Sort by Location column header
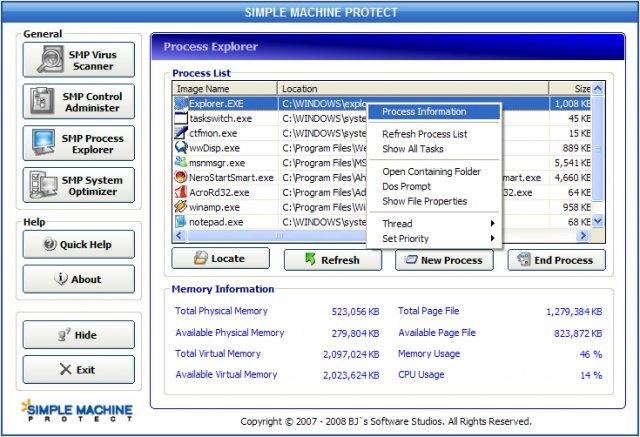The image size is (640, 437). click(x=413, y=89)
